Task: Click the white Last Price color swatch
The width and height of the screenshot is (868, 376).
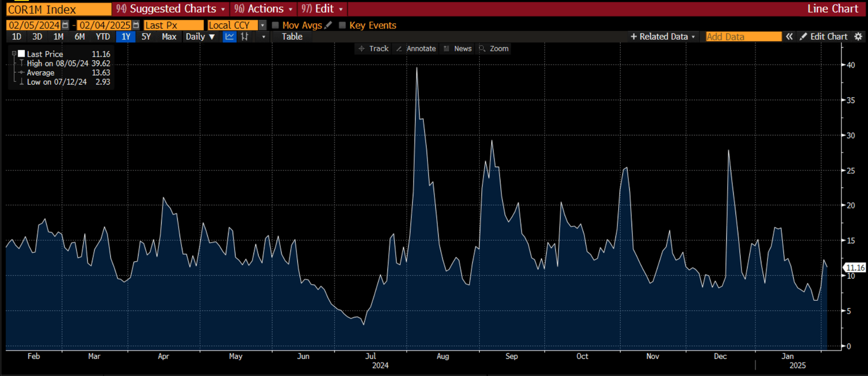Action: pos(21,54)
